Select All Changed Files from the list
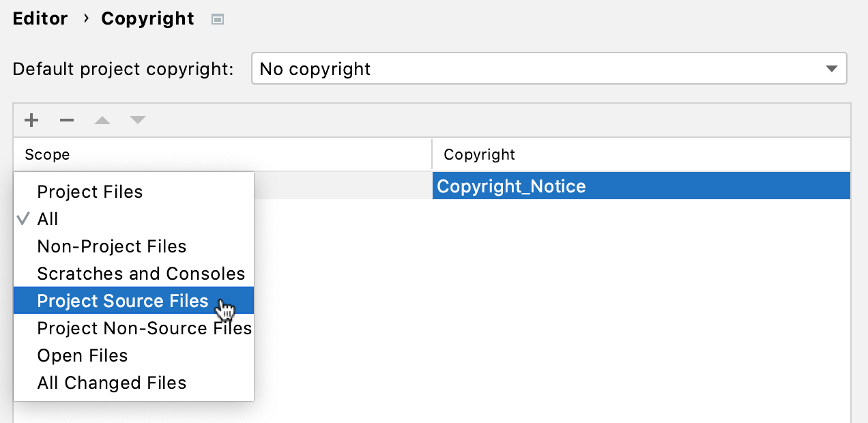This screenshot has width=868, height=423. click(111, 382)
